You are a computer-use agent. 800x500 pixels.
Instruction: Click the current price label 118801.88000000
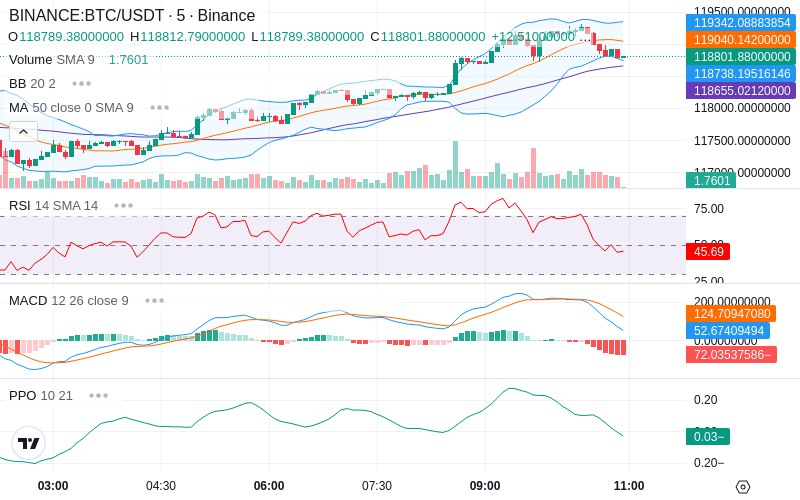[x=741, y=57]
